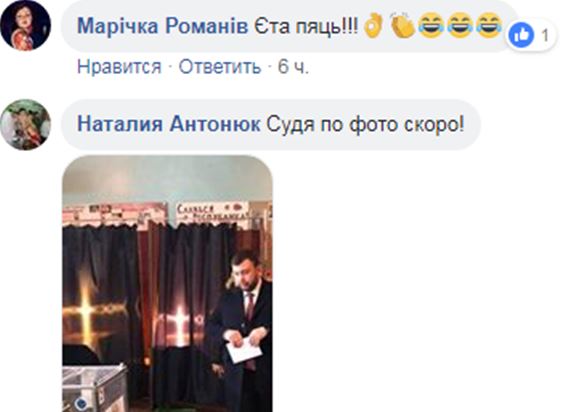
Task: Click the OK hand emoji
Action: click(x=374, y=26)
